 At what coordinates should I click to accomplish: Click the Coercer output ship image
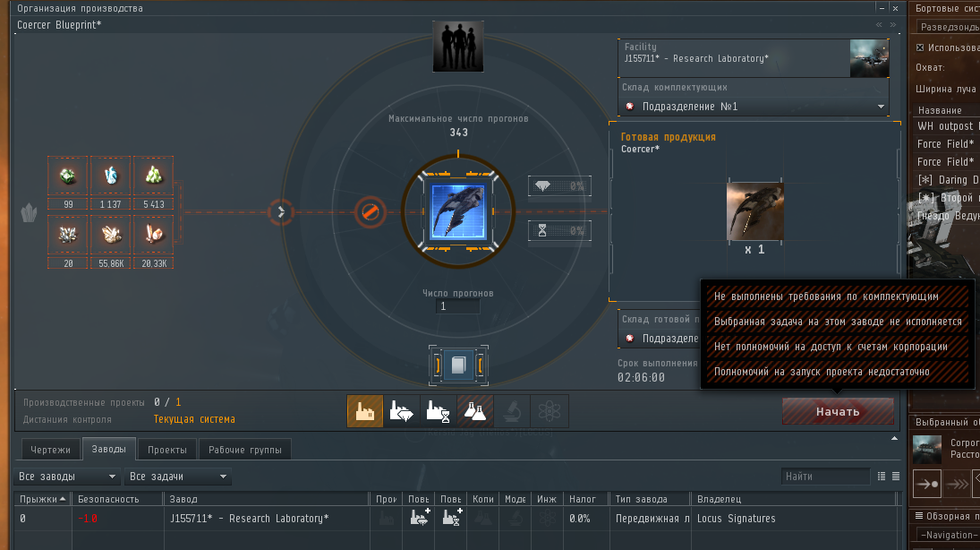(755, 211)
